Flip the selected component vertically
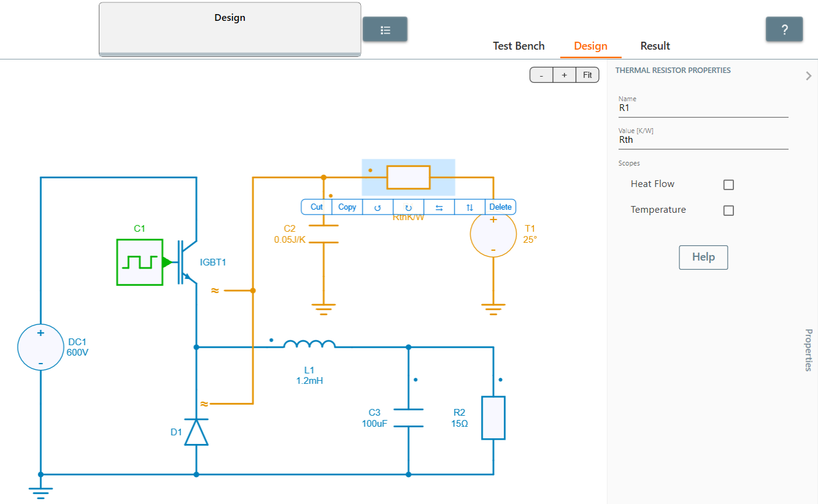 [x=469, y=207]
